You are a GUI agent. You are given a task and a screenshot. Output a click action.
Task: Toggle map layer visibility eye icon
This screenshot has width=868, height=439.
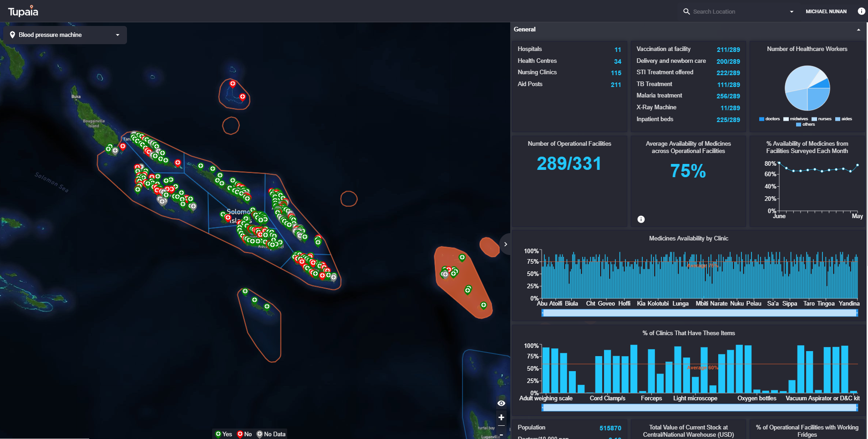click(501, 403)
